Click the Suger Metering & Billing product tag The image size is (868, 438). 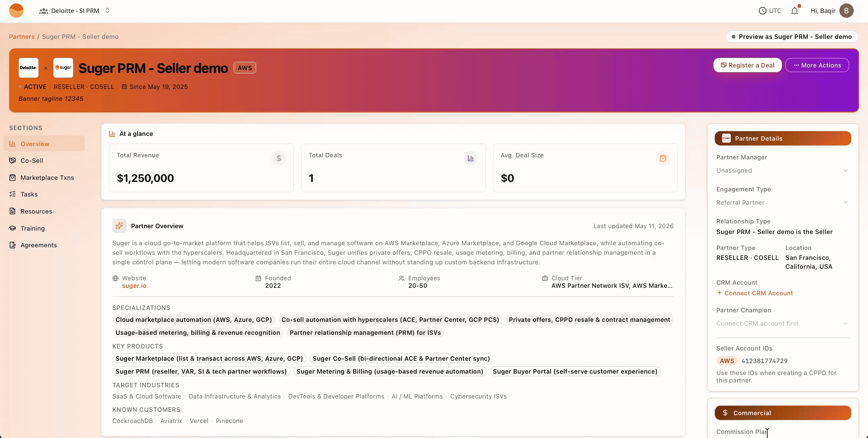coord(390,372)
